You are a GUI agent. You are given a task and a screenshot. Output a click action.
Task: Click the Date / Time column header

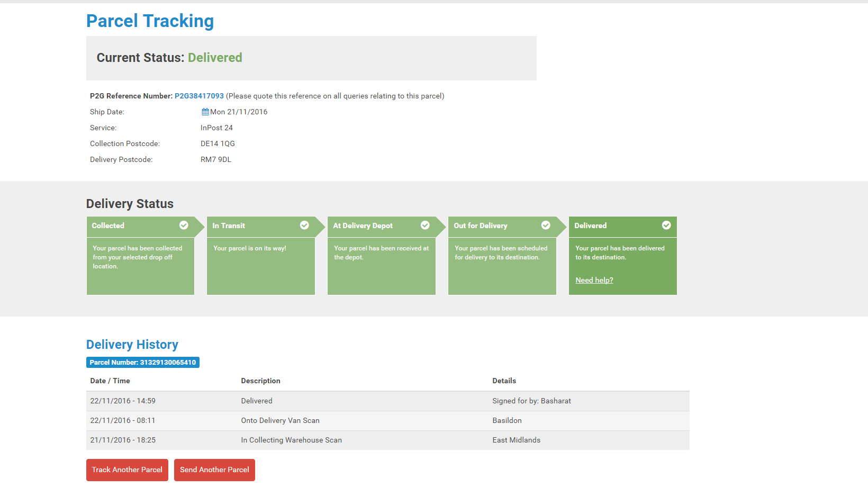(110, 381)
